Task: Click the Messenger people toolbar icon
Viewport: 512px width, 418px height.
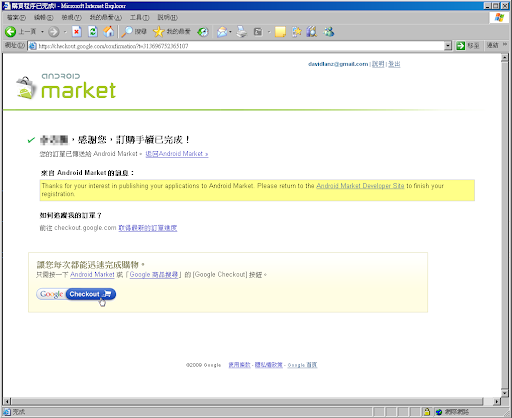Action: click(329, 32)
